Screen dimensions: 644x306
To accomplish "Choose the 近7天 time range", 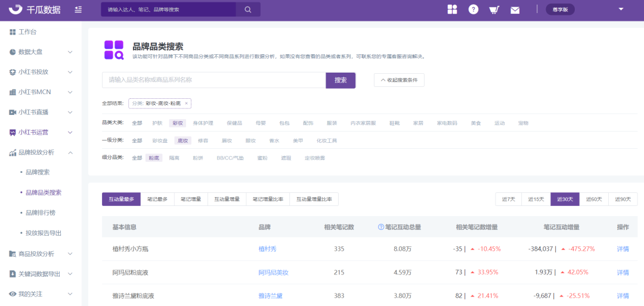I will 509,199.
